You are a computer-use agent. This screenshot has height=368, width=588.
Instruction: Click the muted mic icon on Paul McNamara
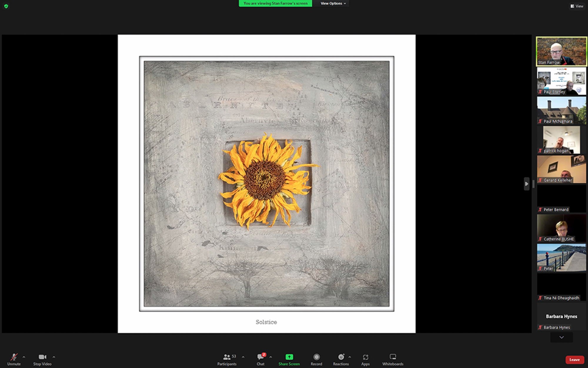pyautogui.click(x=540, y=121)
